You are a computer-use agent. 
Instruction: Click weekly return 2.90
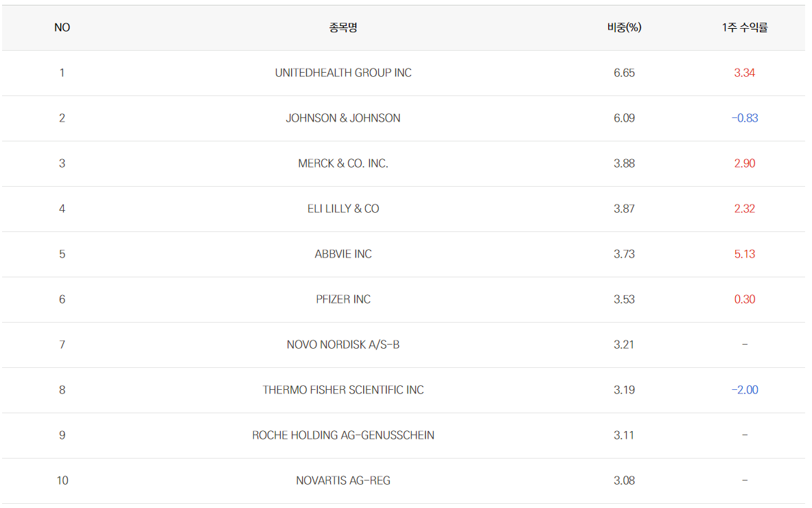pyautogui.click(x=745, y=163)
